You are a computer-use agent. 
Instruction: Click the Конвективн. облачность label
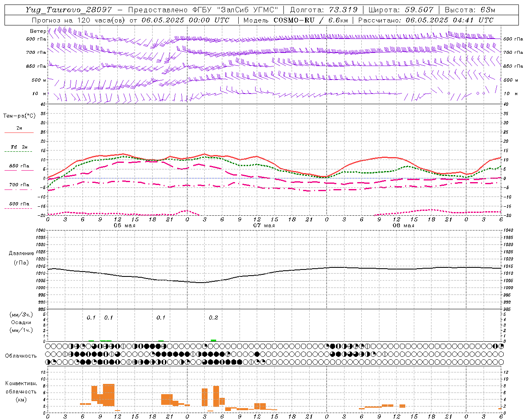(x=21, y=387)
